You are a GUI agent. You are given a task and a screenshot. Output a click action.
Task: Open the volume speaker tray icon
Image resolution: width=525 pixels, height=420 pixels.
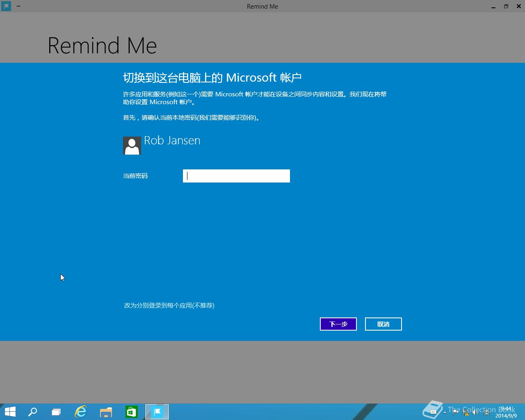pos(475,412)
